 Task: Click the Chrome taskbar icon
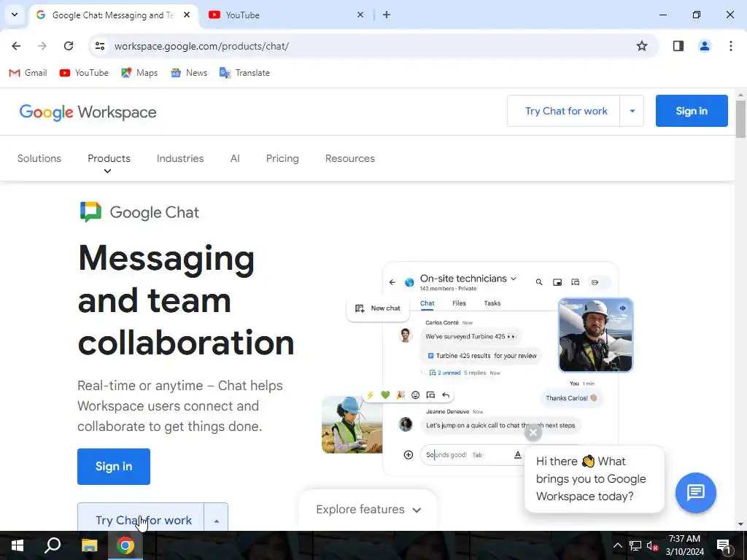pos(125,545)
